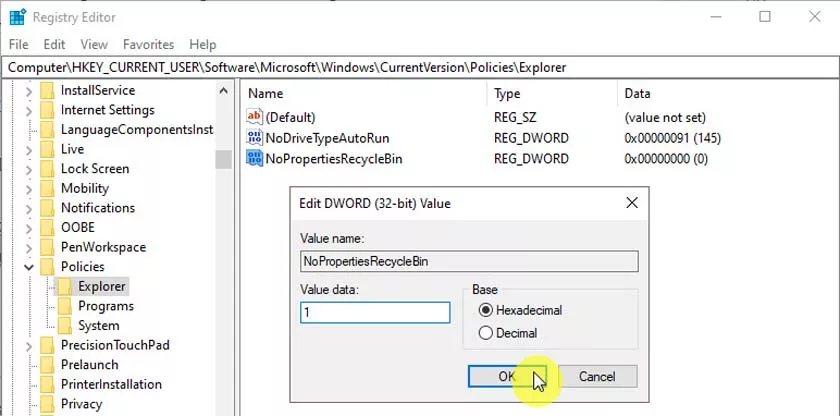This screenshot has height=416, width=840.
Task: Click the tree pane scroll up arrow
Action: (224, 90)
